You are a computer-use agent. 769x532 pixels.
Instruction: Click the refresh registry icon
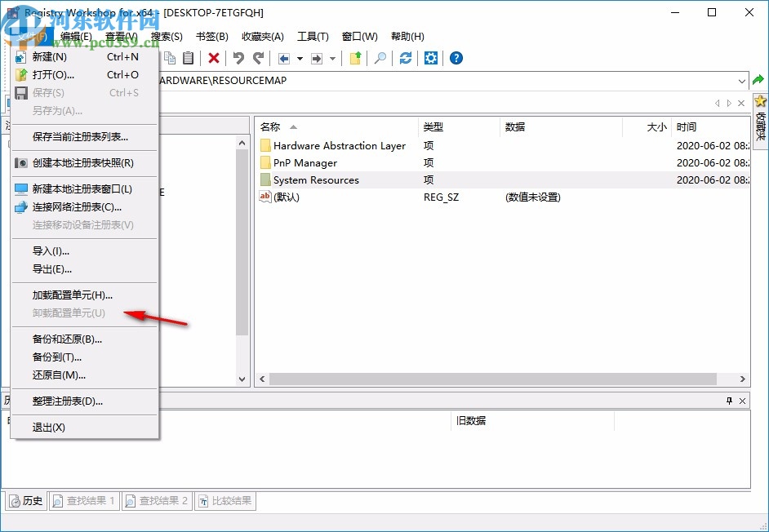[405, 58]
